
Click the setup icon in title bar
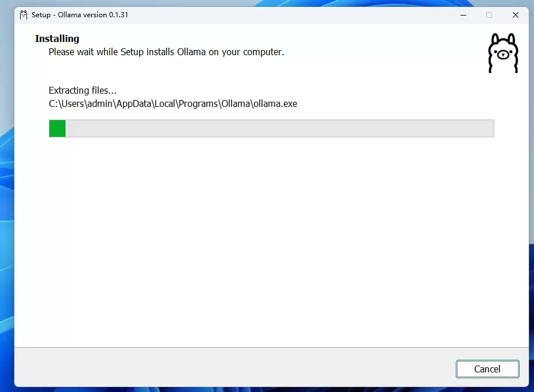pyautogui.click(x=23, y=15)
